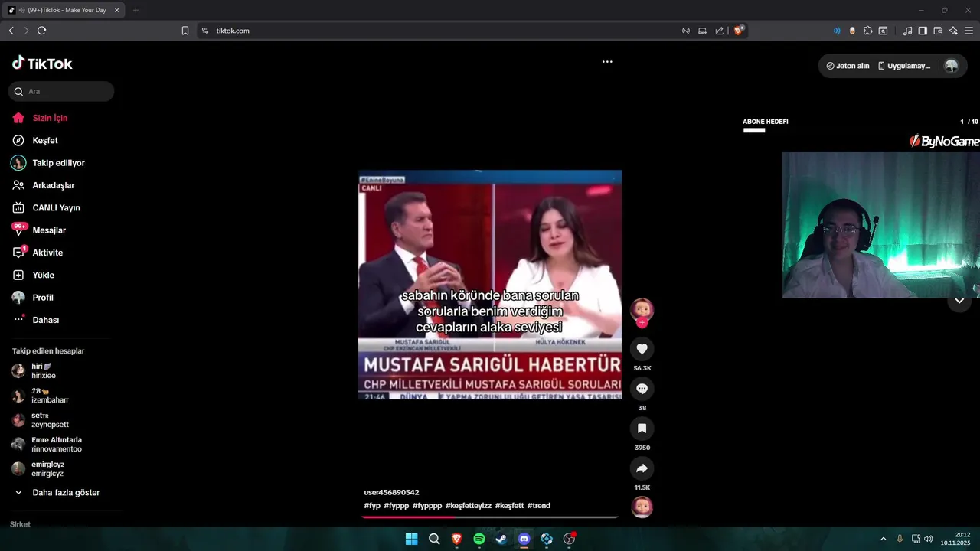
Task: Like the video with heart icon
Action: coord(642,349)
